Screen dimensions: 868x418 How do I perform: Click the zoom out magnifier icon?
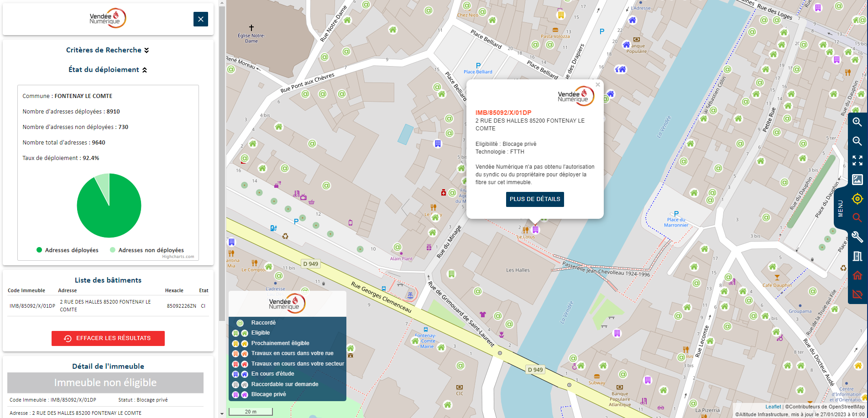click(x=857, y=141)
